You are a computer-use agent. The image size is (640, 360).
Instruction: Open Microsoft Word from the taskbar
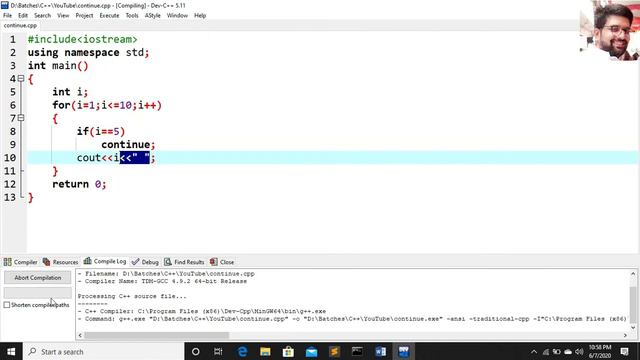(380, 351)
